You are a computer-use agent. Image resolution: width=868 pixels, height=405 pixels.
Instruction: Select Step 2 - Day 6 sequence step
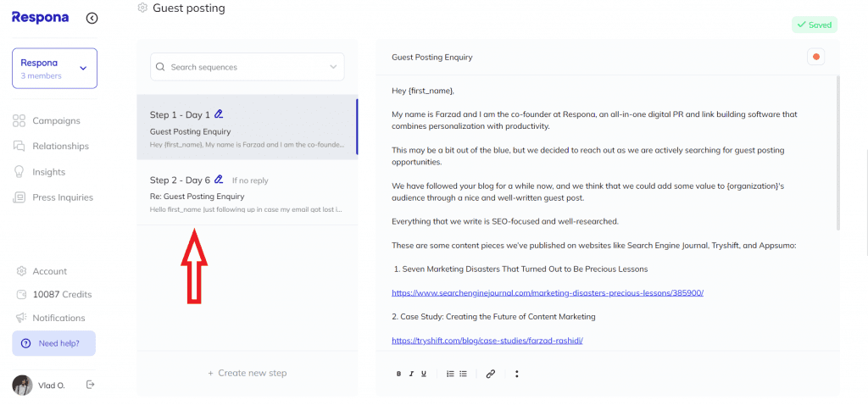[x=247, y=192]
